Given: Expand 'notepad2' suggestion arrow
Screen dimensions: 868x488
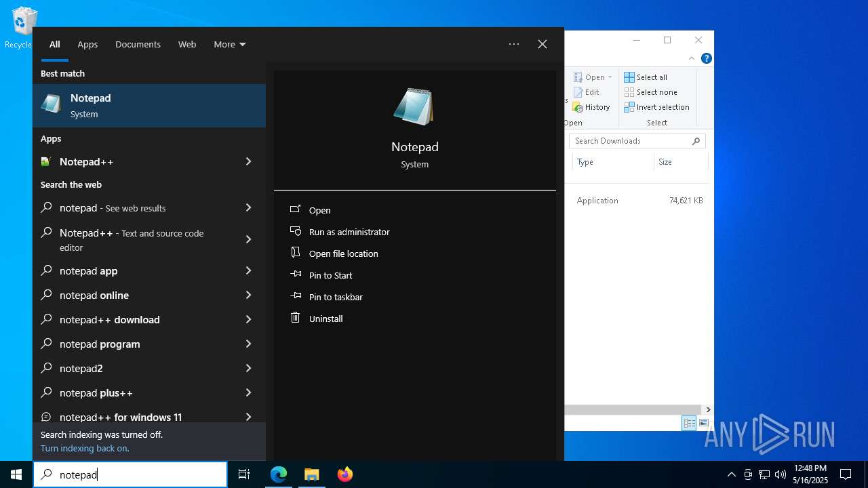Looking at the screenshot, I should click(248, 368).
